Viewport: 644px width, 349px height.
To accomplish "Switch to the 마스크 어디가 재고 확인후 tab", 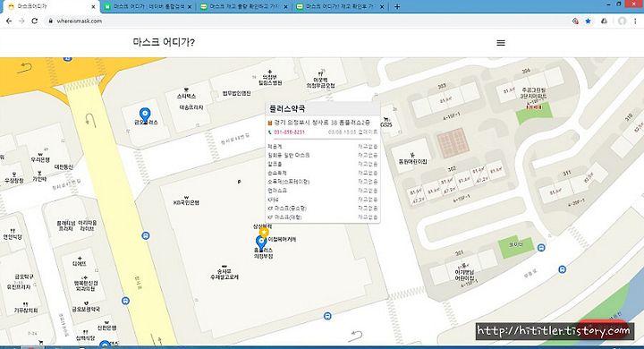I will click(340, 6).
